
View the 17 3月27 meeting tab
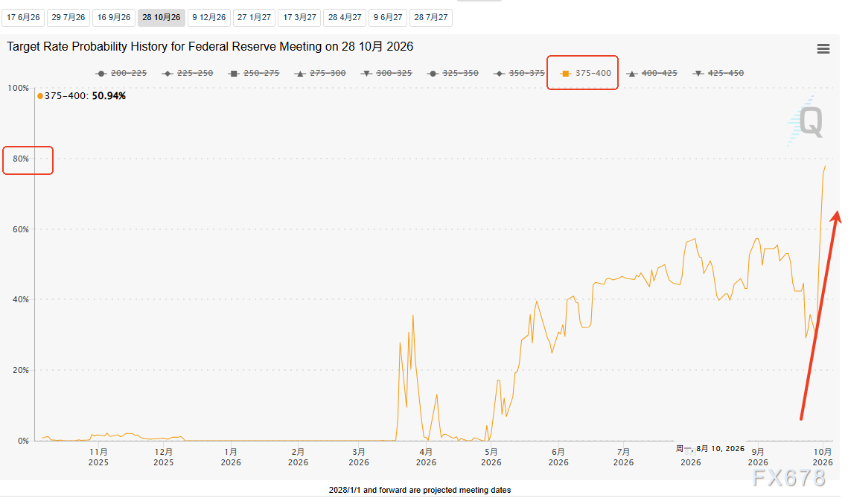tap(299, 17)
